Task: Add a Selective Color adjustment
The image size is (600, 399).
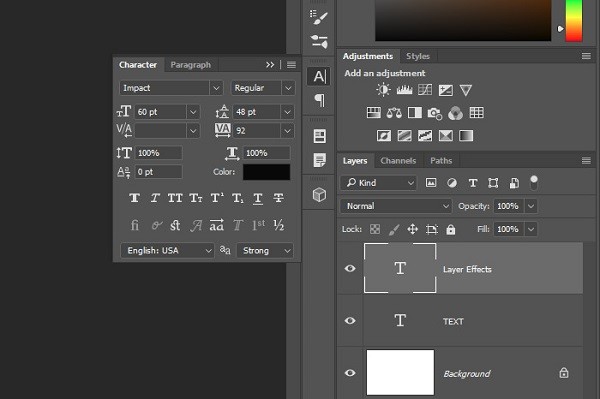Action: click(445, 135)
